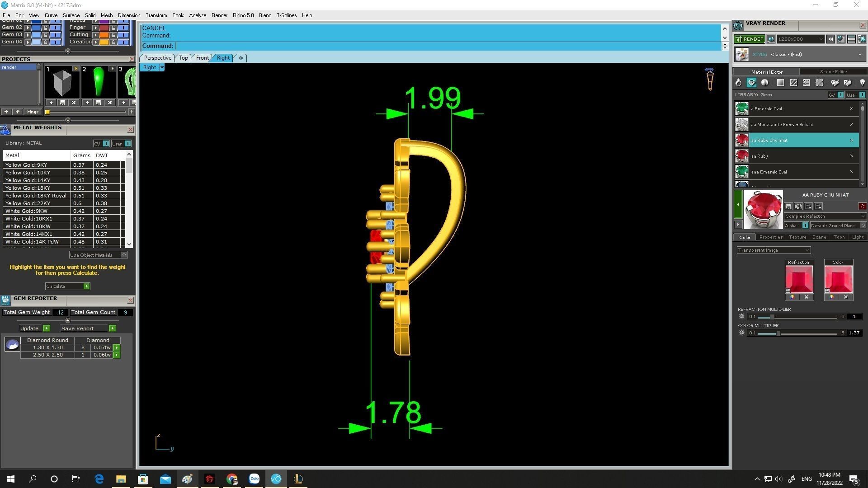Viewport: 868px width, 488px height.
Task: Toggle the gem library User switch
Action: coord(862,95)
